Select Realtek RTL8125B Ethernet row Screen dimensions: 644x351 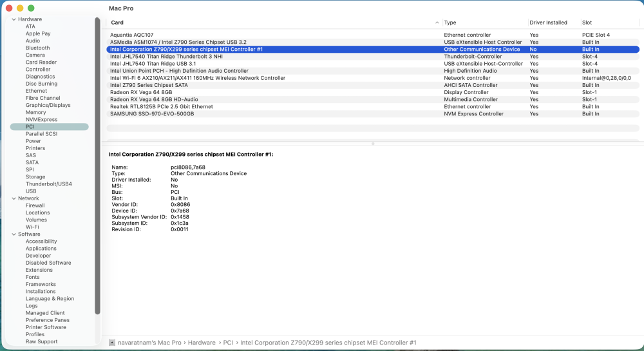click(x=373, y=107)
